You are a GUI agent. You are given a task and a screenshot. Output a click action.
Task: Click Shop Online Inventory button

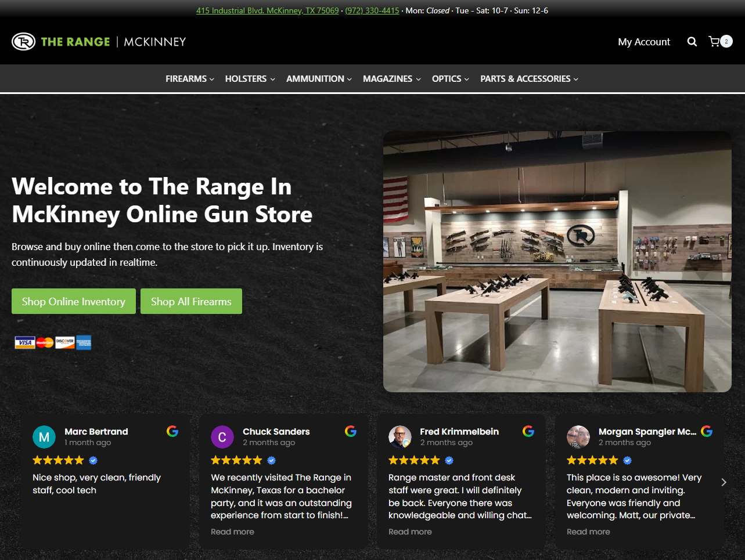pos(74,301)
